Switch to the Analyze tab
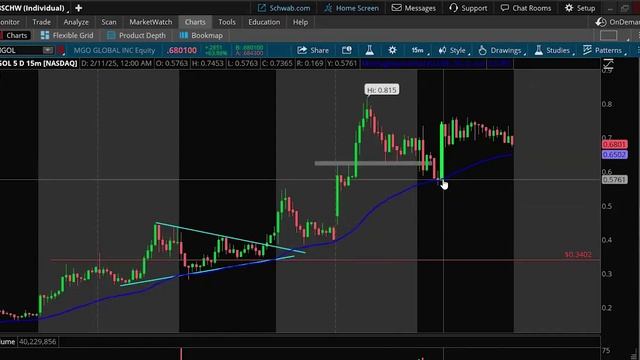Screen dimensions: 640x360 coord(76,22)
